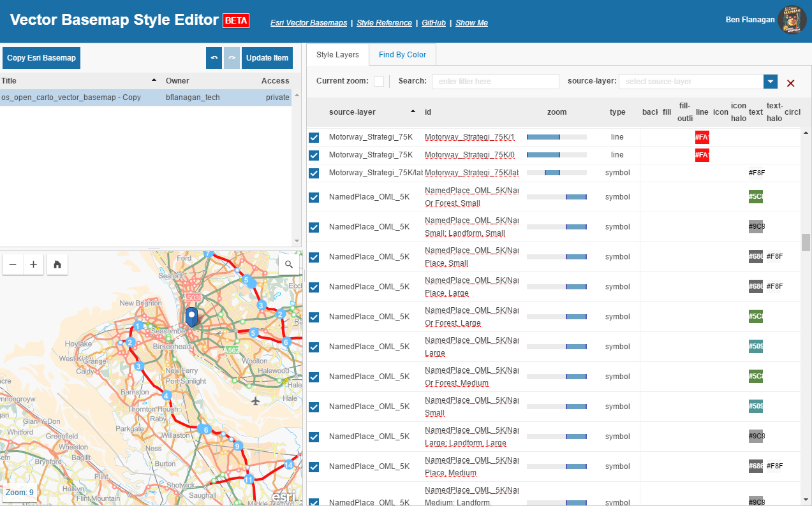Image resolution: width=812 pixels, height=506 pixels.
Task: Sort the source-layer column header
Action: (x=352, y=112)
